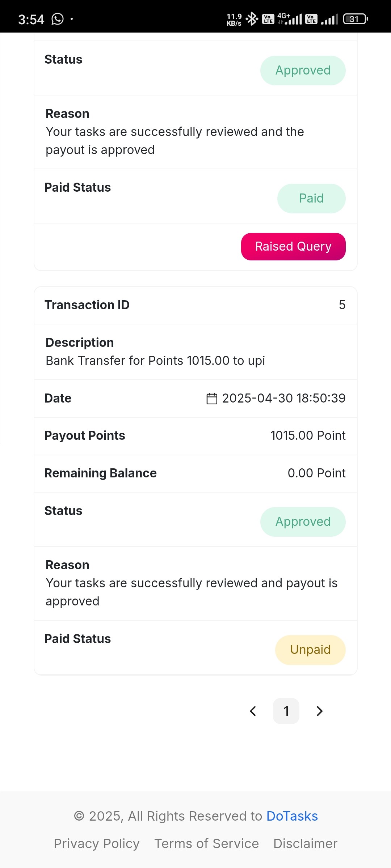Tap the Bluetooth icon in status bar
The height and width of the screenshot is (868, 391).
[252, 19]
